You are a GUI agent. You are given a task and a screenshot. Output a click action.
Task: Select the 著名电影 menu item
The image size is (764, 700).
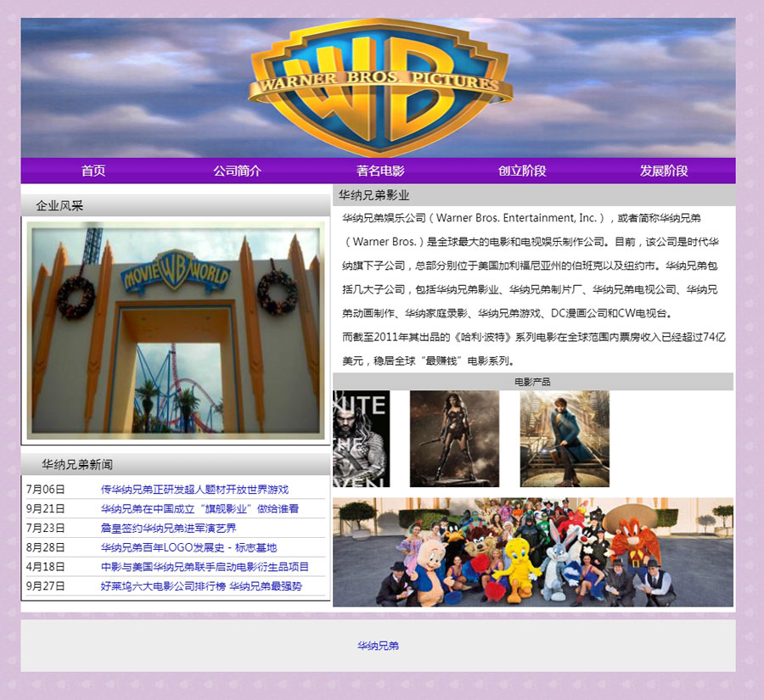(x=380, y=171)
